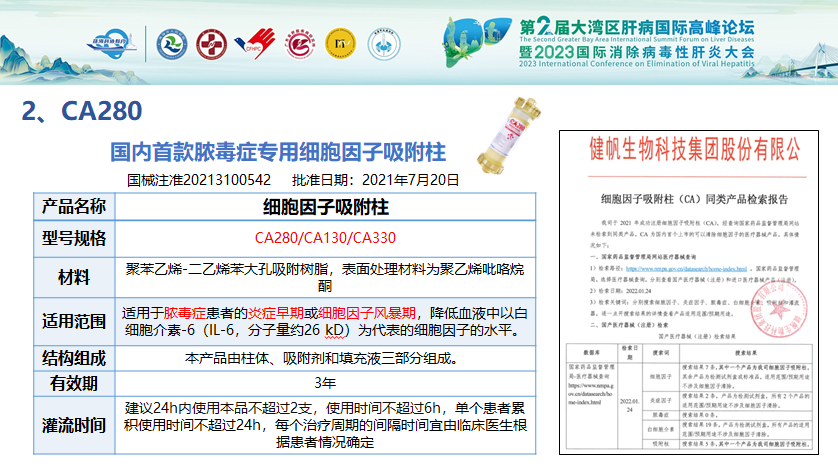Click the '型号规格' row header
This screenshot has height=469, width=838.
click(x=74, y=238)
